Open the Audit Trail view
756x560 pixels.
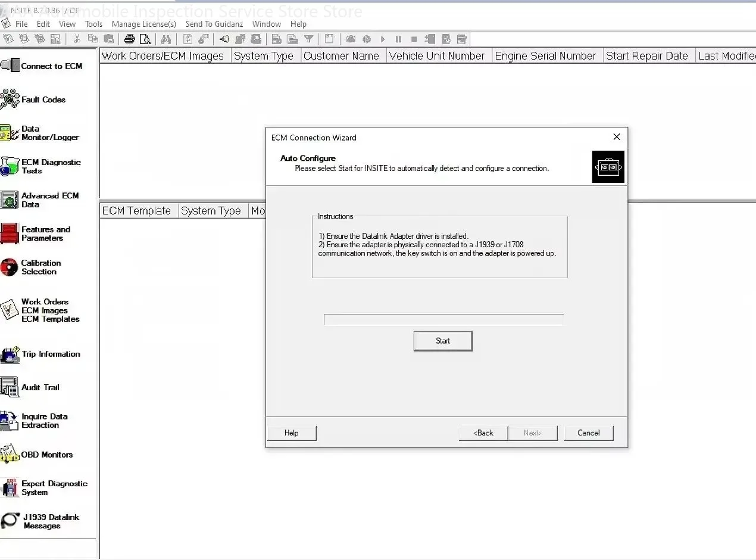[x=30, y=387]
